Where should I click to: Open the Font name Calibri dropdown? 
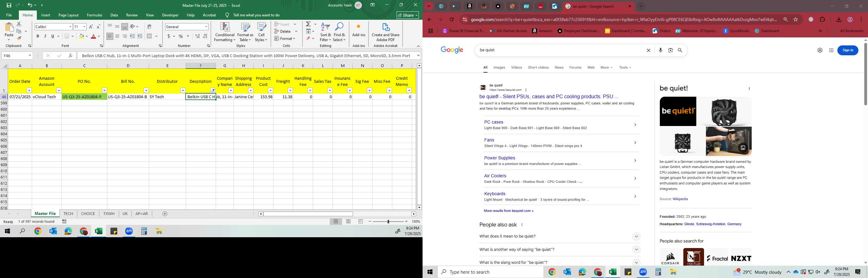[x=70, y=27]
